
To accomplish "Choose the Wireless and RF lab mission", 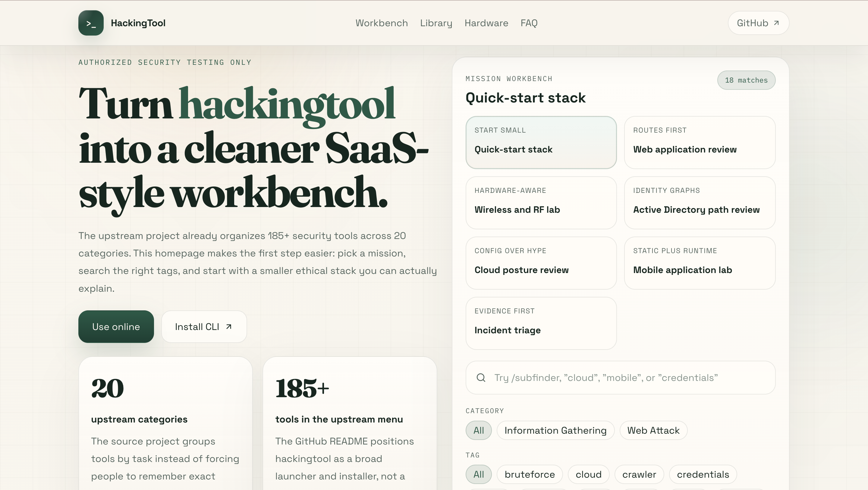I will click(541, 203).
